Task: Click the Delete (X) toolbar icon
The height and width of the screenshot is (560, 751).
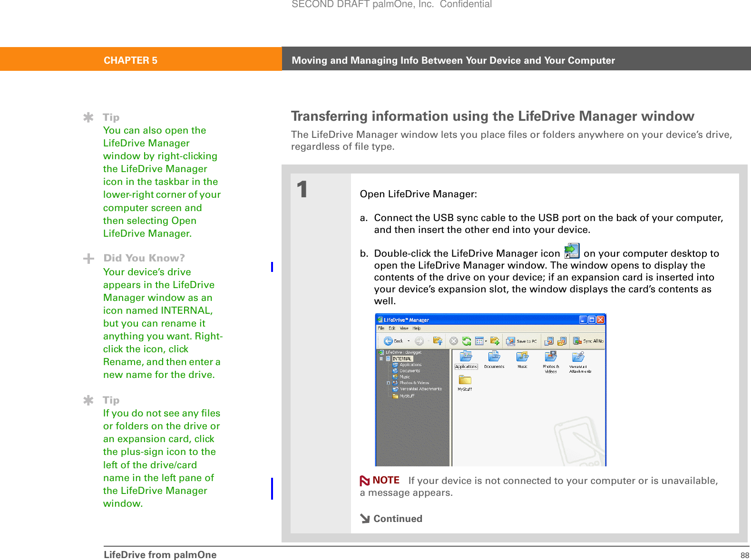Action: click(454, 341)
